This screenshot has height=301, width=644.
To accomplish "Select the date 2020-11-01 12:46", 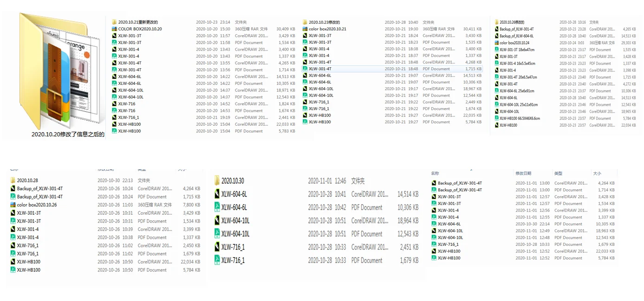I will coord(327,181).
